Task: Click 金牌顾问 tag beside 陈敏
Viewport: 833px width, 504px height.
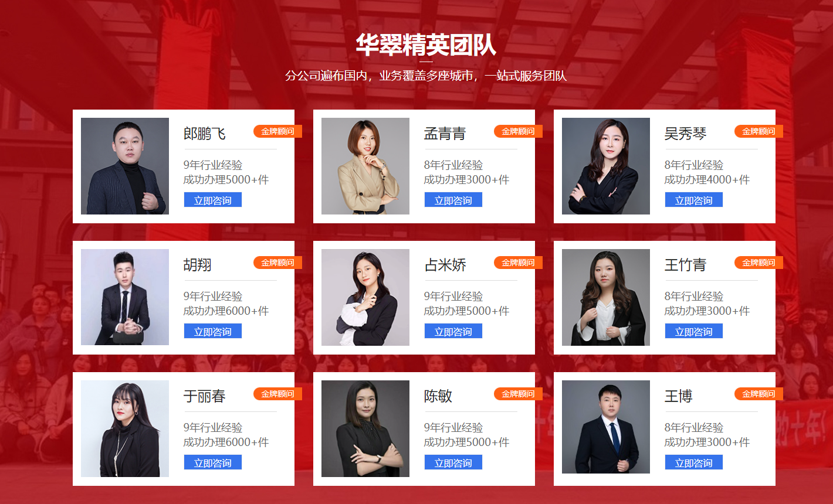Action: 519,394
